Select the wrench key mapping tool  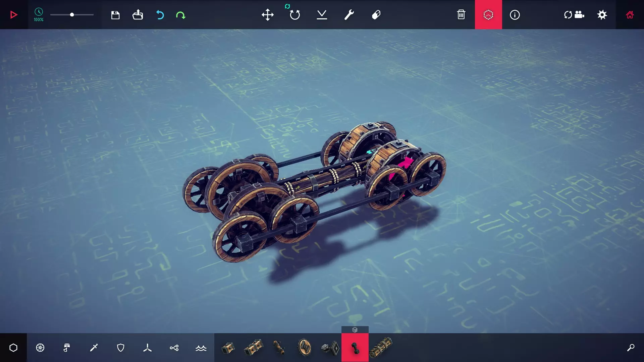point(349,15)
